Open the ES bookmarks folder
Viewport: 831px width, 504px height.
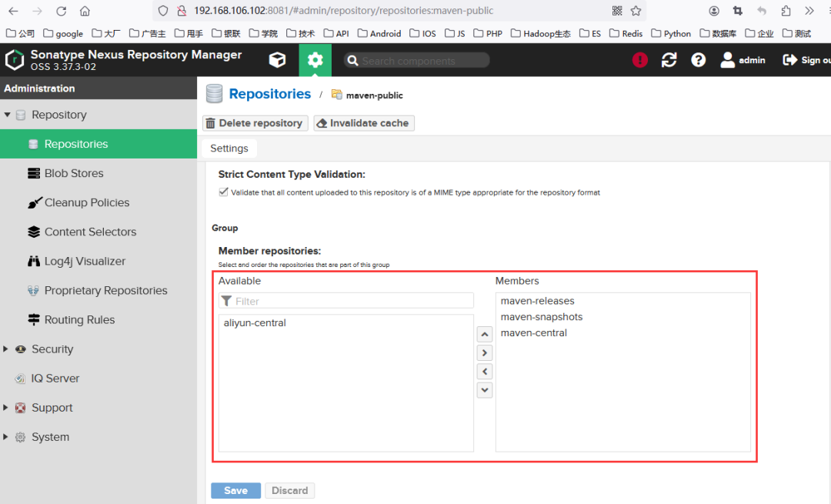pos(590,33)
